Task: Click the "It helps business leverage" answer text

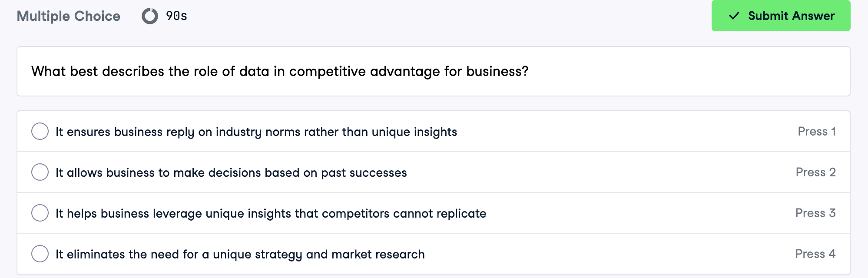Action: click(x=271, y=213)
